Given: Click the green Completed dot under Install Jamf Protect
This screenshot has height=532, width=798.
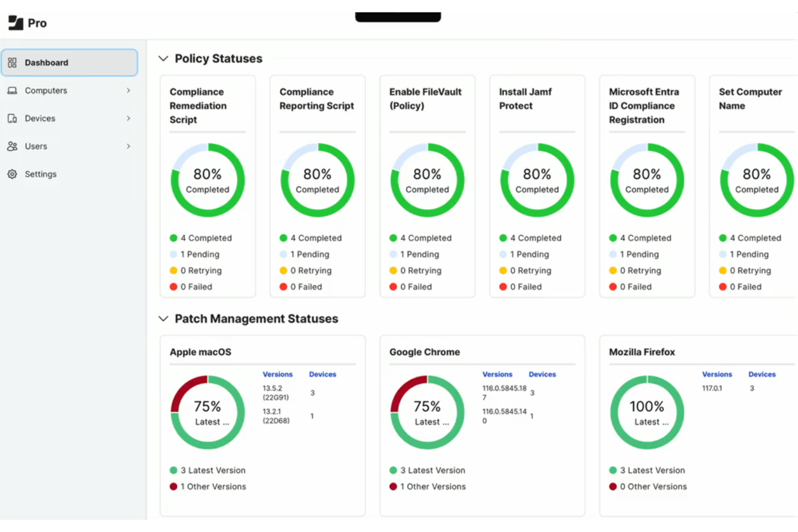Looking at the screenshot, I should pyautogui.click(x=503, y=238).
